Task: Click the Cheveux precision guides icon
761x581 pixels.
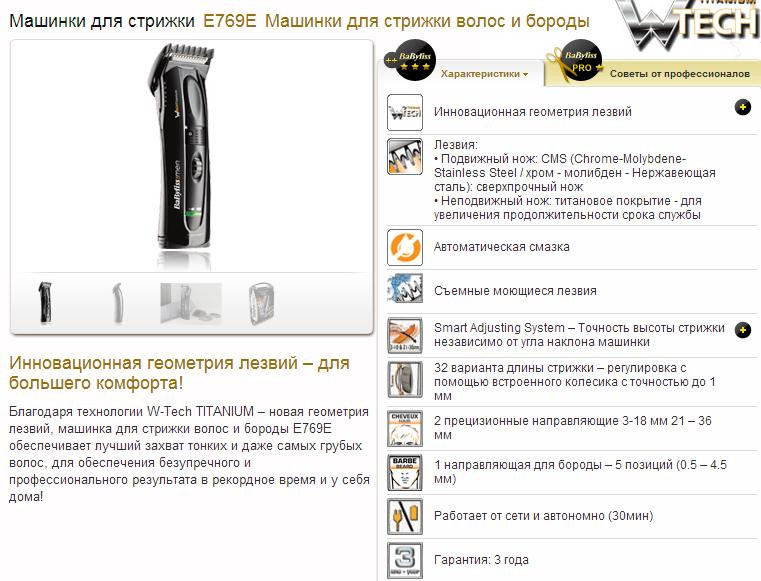Action: click(405, 429)
